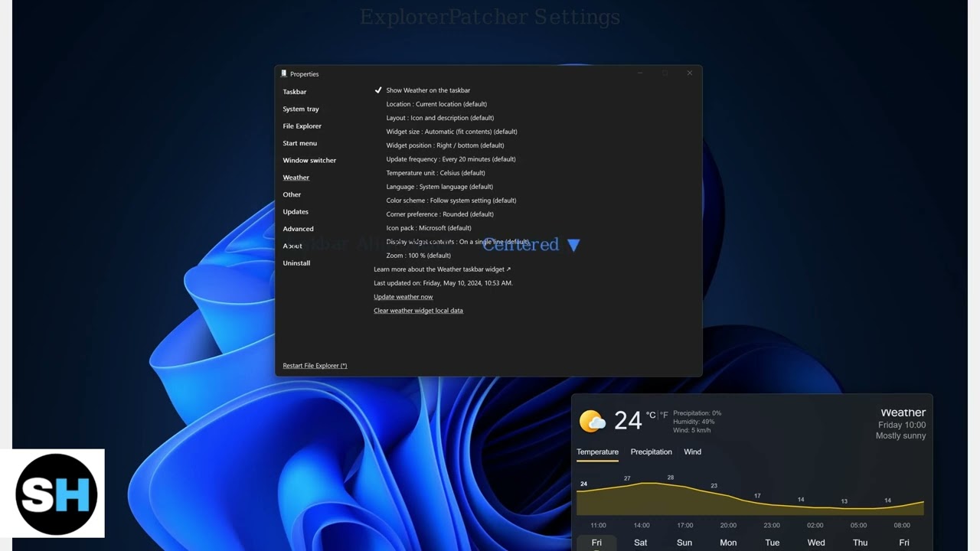Click the Properties window title icon
This screenshot has width=980, height=551.
284,73
